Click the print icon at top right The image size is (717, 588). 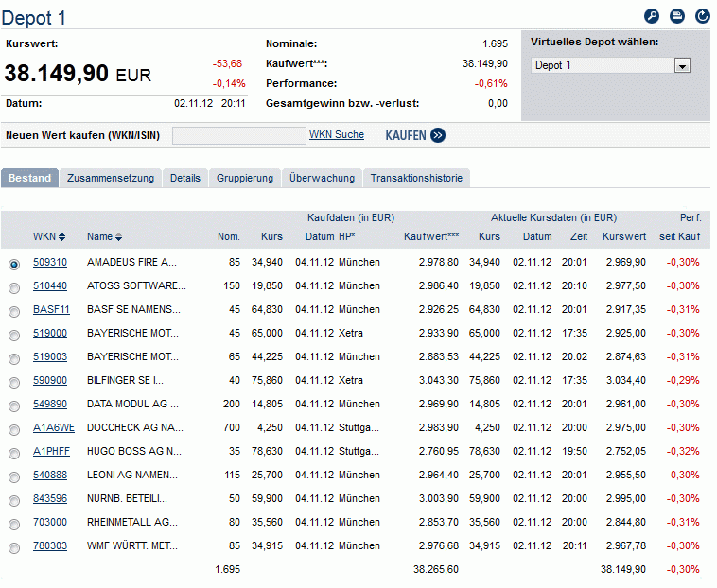676,16
